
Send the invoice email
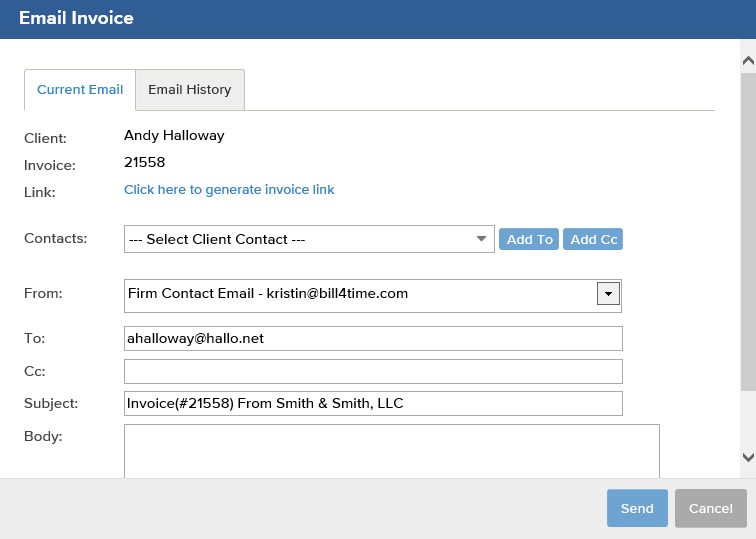(637, 508)
